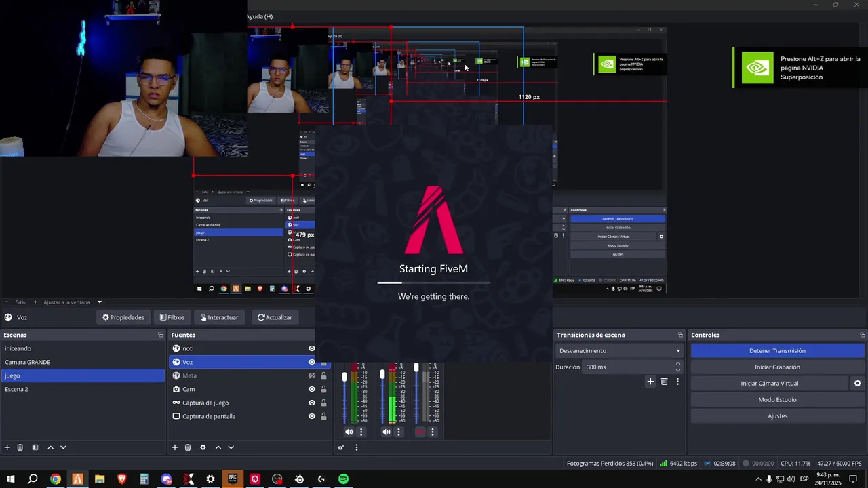Image resolution: width=868 pixels, height=488 pixels.
Task: Click the Iniciar Grabación button
Action: coord(777,367)
